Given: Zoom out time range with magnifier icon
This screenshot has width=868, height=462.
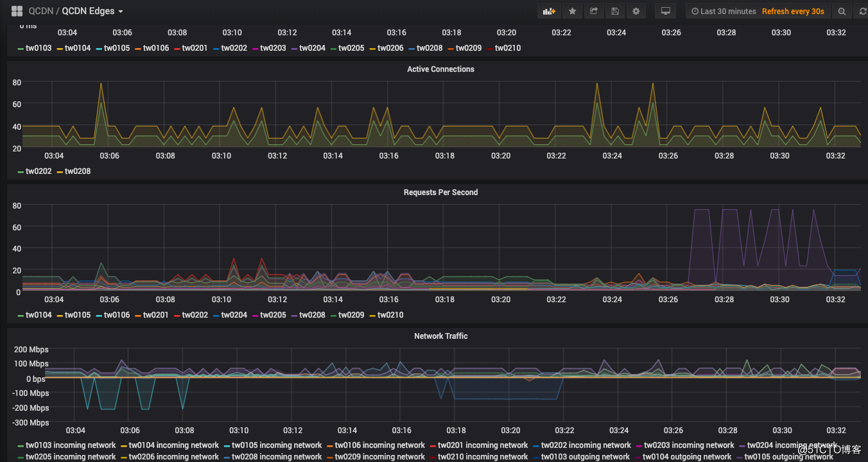Looking at the screenshot, I should click(x=841, y=11).
